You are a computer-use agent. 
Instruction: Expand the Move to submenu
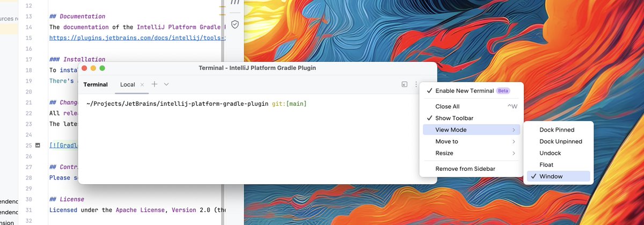pos(471,142)
